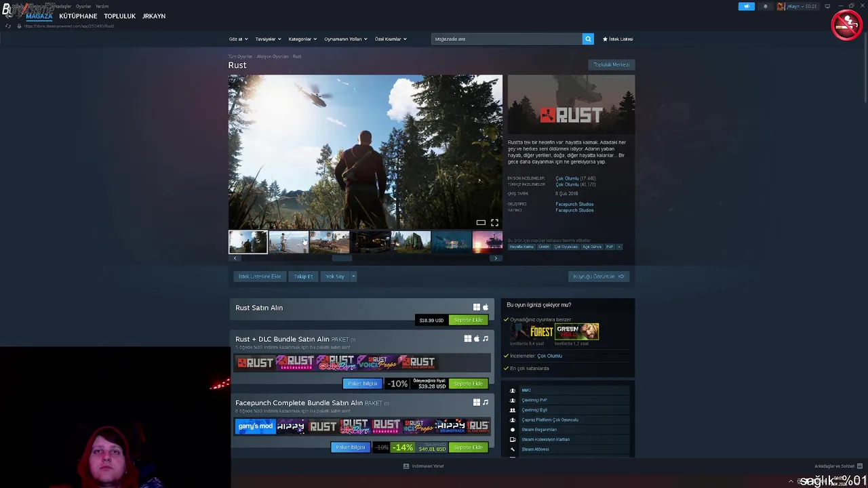Click the İstek Listesine Ekle button

point(260,277)
